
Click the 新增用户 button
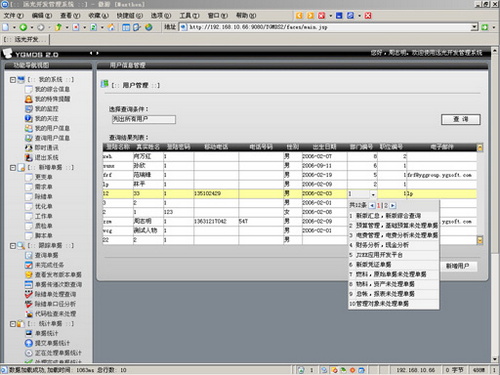pyautogui.click(x=458, y=266)
